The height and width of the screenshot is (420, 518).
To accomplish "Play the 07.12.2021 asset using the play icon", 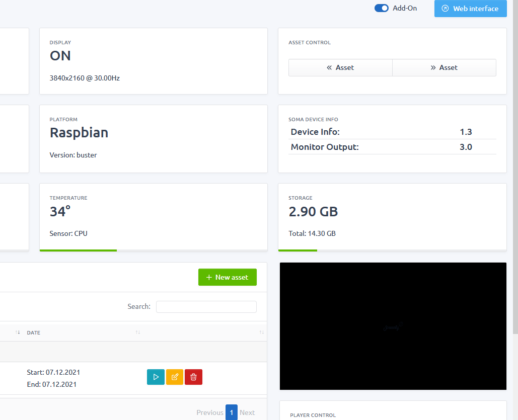I will tap(156, 377).
